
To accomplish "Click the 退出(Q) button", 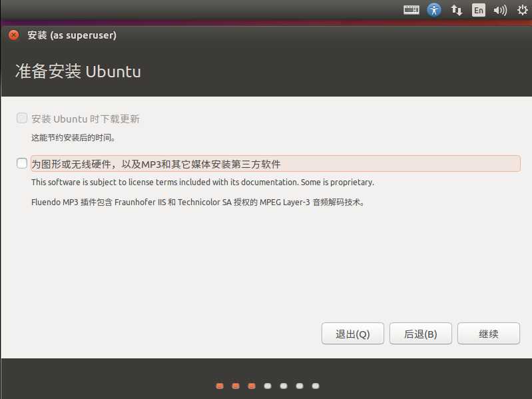I will coord(352,334).
